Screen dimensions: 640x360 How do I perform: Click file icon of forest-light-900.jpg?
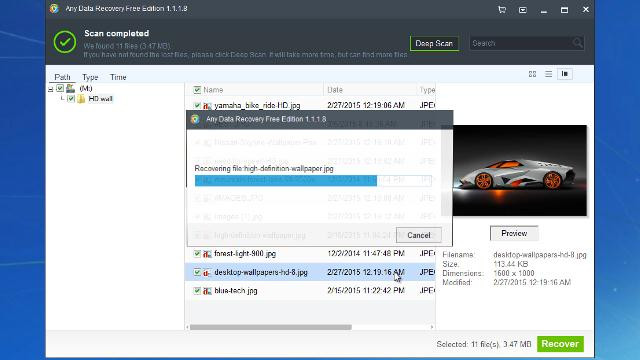pos(207,254)
